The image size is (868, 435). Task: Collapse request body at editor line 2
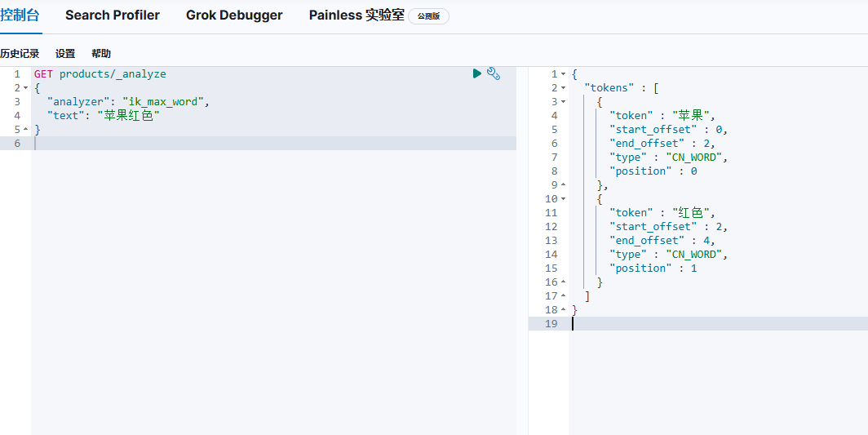click(x=25, y=88)
